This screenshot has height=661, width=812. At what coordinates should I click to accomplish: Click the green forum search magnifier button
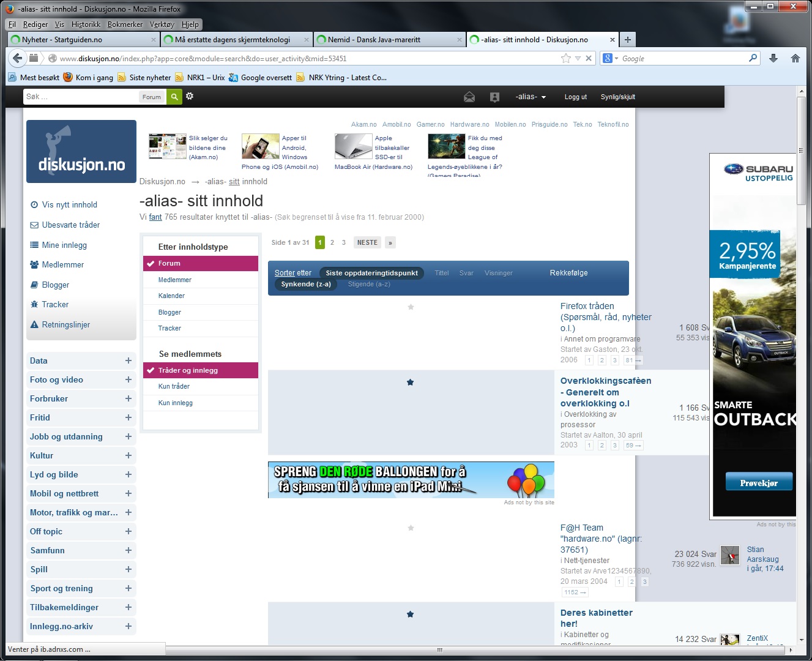(174, 97)
